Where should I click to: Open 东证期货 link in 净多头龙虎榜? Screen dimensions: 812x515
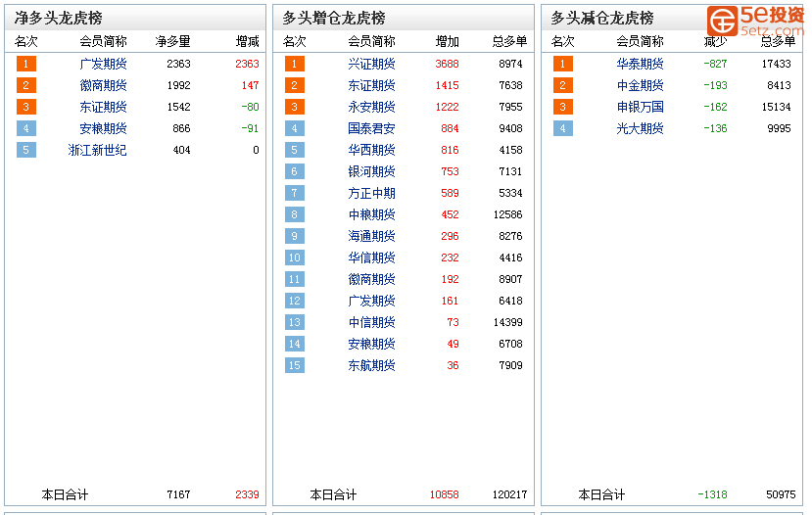103,107
